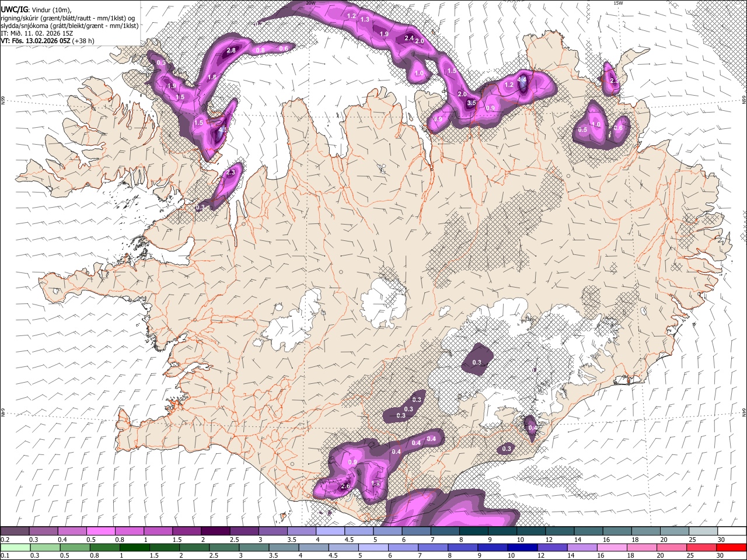747x560 pixels.
Task: Click the 15W longitude label
Action: tap(619, 3)
